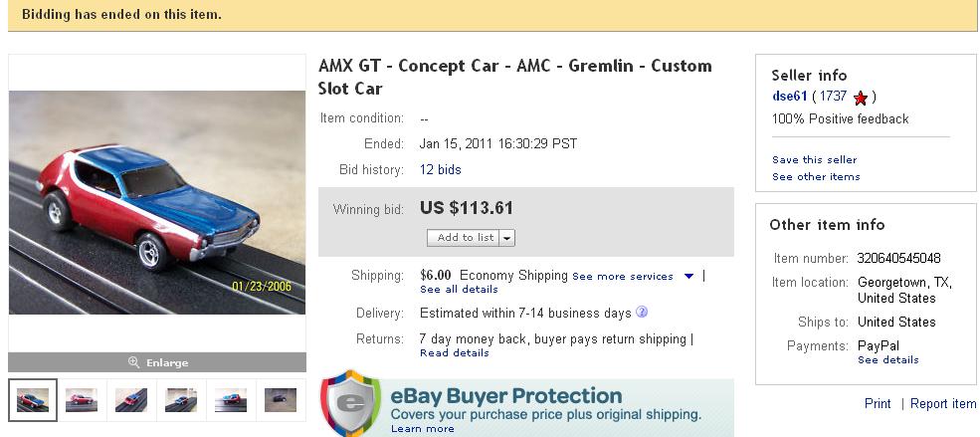
Task: Select the second car thumbnail
Action: (82, 399)
